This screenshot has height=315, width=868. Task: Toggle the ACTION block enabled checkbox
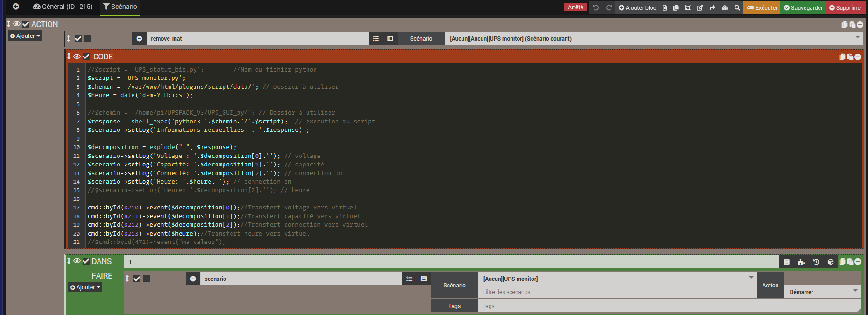point(26,24)
